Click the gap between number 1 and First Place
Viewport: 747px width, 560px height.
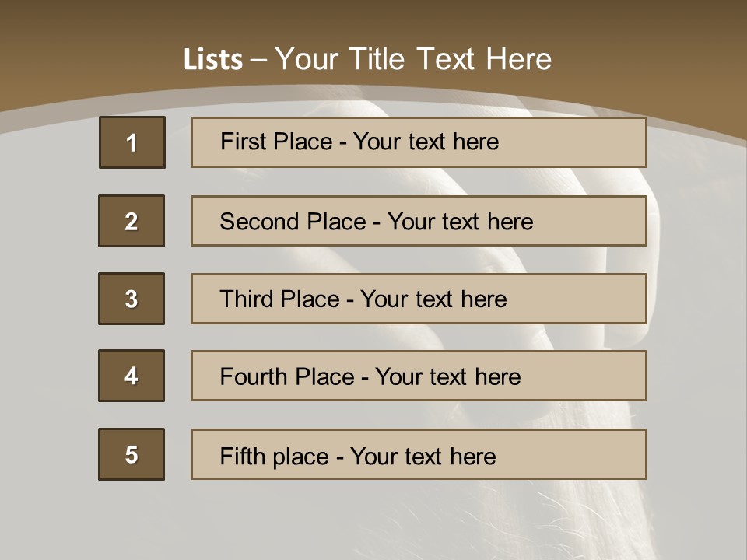point(178,142)
